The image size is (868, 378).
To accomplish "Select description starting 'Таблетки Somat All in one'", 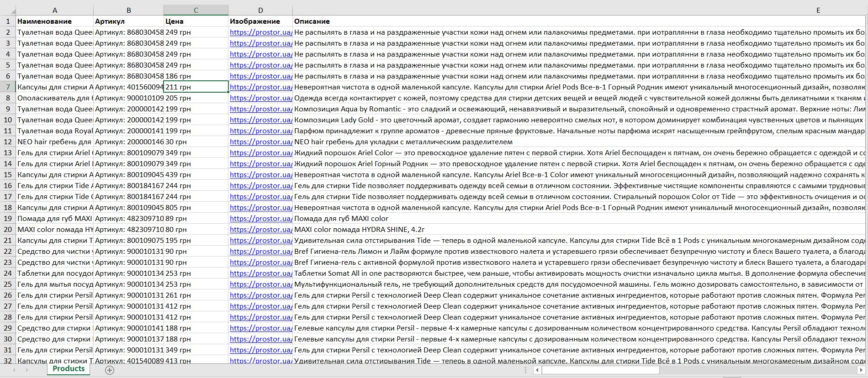I will coord(579,273).
